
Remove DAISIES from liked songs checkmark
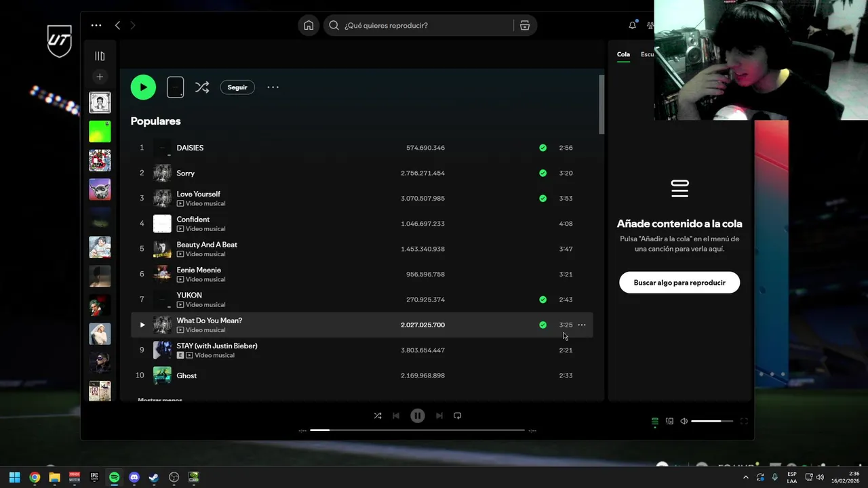pyautogui.click(x=542, y=148)
